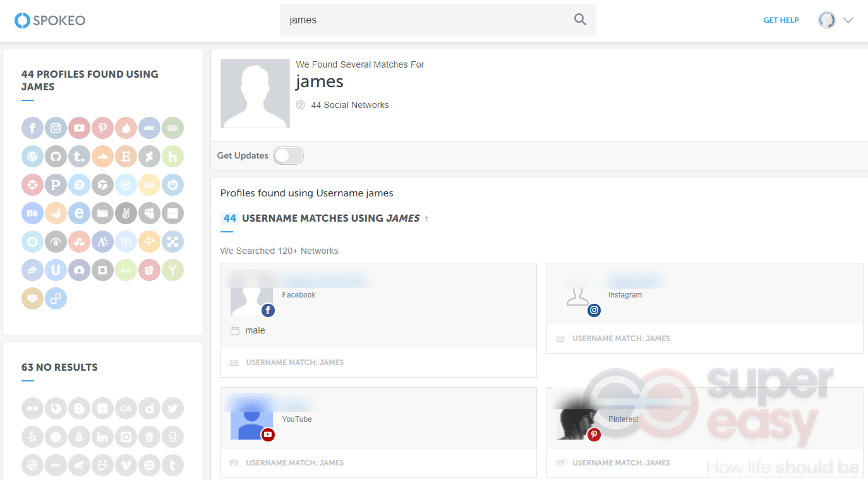Select the Behance Bē icon
The image size is (868, 480).
click(32, 213)
